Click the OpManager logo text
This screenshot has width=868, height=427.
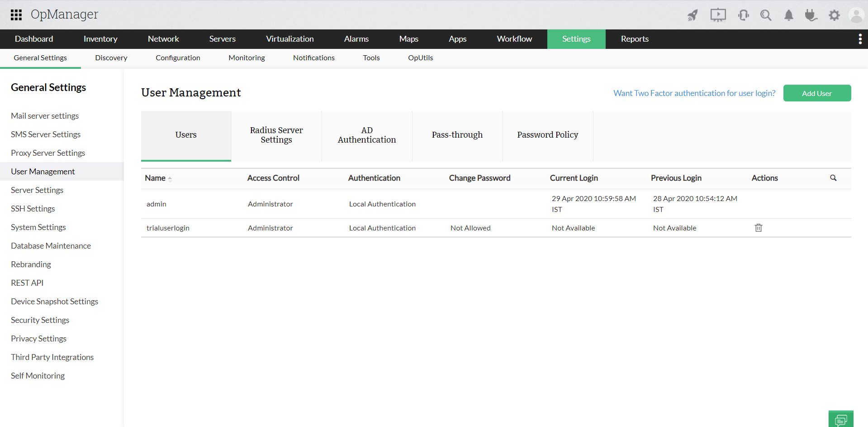tap(64, 14)
